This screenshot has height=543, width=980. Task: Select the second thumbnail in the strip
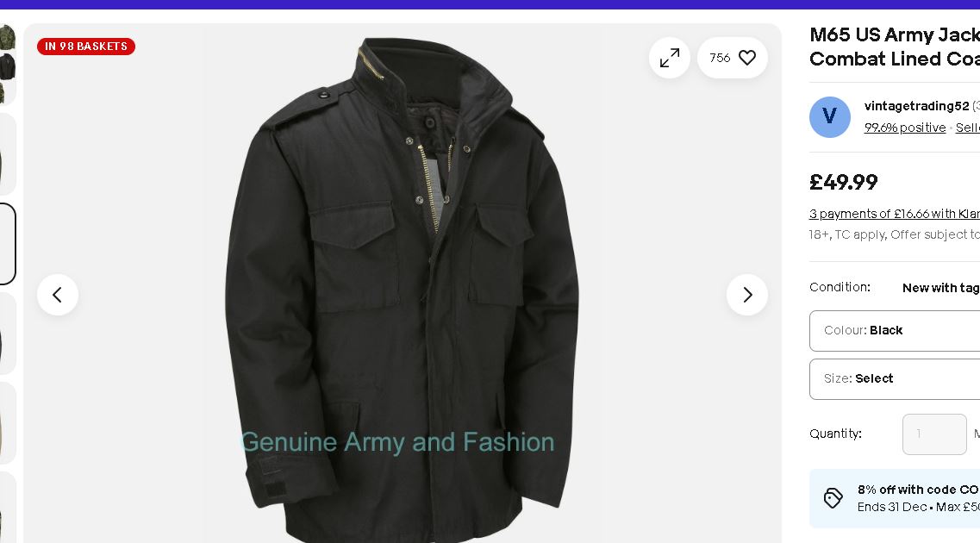click(8, 153)
